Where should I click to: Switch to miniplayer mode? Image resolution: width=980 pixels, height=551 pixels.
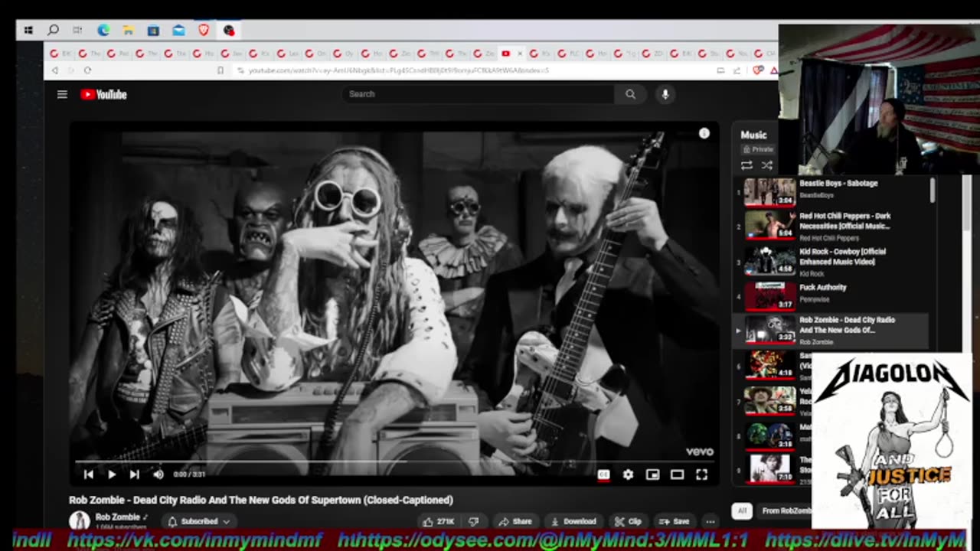(x=652, y=474)
